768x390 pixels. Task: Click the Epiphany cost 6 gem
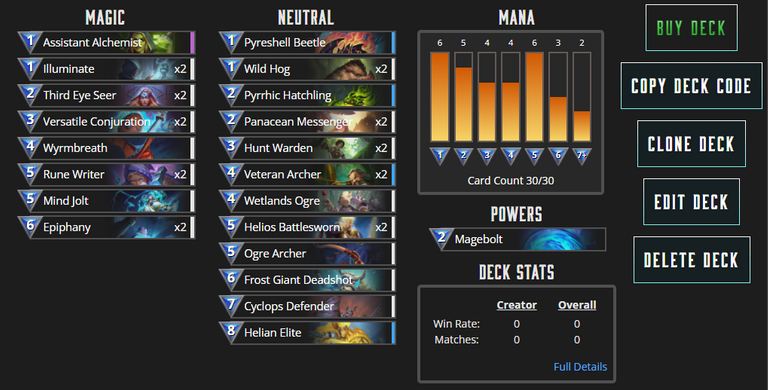[x=29, y=226]
